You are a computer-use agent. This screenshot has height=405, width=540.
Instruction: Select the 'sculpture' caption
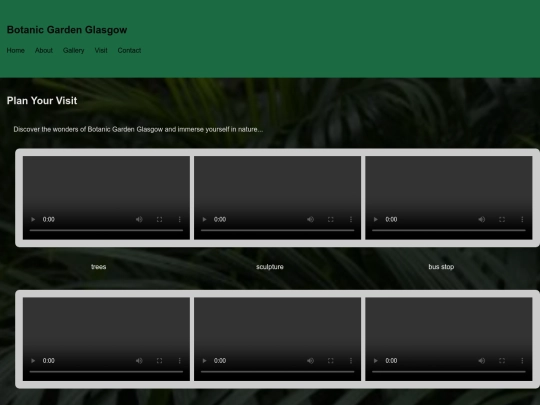coord(270,267)
